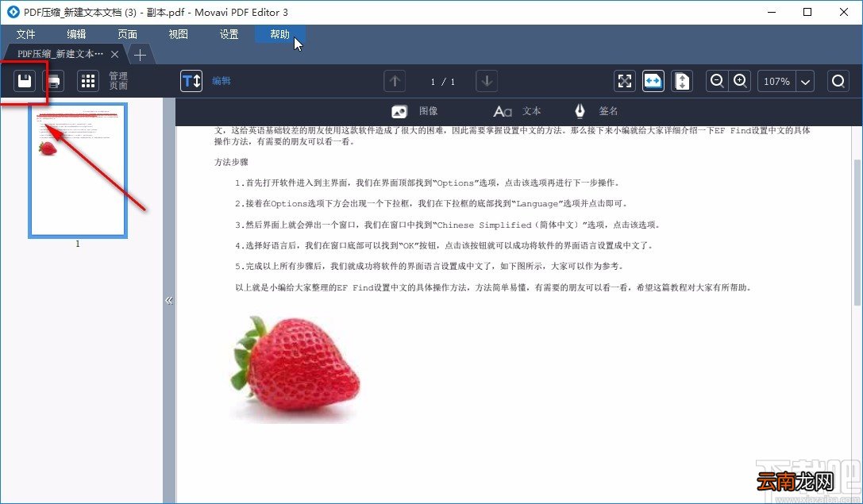
Task: Collapse the thumbnail sidebar with the chevron
Action: (169, 301)
